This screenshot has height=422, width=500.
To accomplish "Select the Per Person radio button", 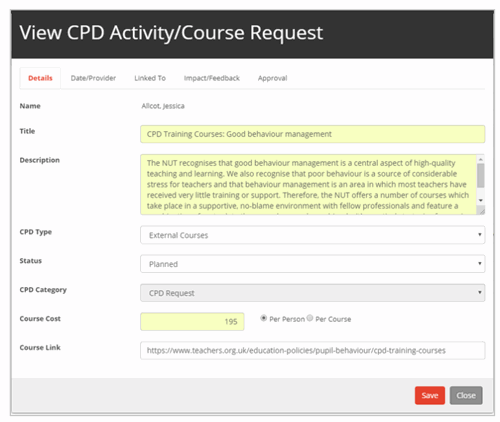I will click(x=263, y=318).
